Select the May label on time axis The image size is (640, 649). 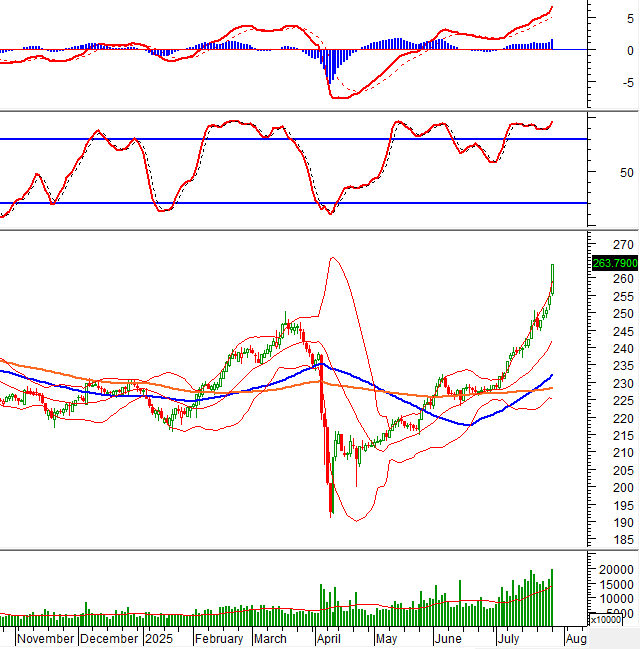[x=386, y=639]
